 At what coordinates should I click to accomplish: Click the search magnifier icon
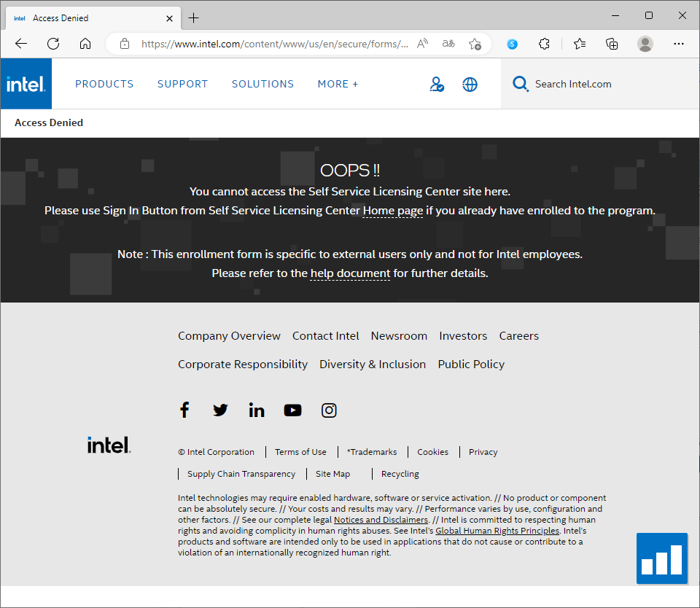coord(520,84)
